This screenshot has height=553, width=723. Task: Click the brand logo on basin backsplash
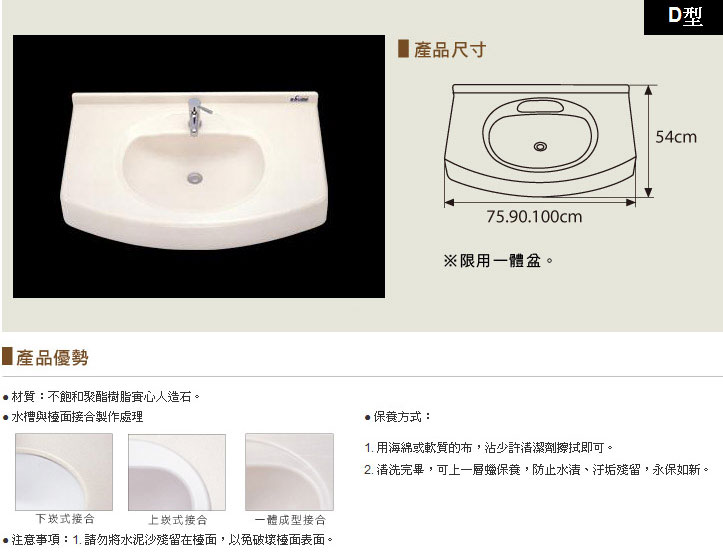(300, 99)
